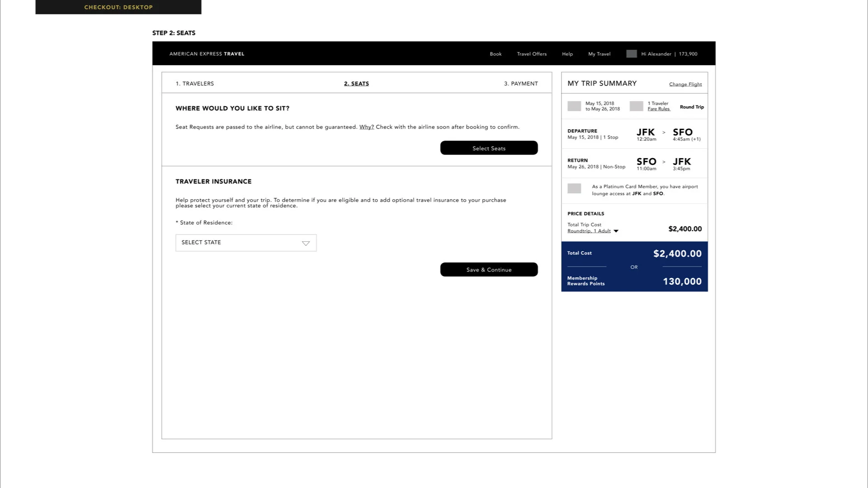Click the calendar placeholder icon beside trip dates
This screenshot has height=488, width=868.
[x=574, y=106]
